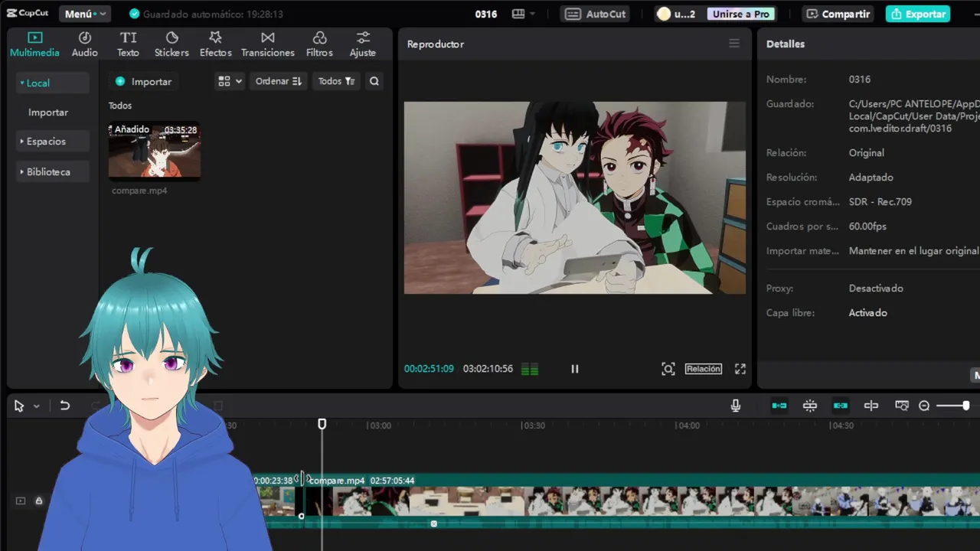
Task: Click the CapCut logo
Action: click(28, 13)
